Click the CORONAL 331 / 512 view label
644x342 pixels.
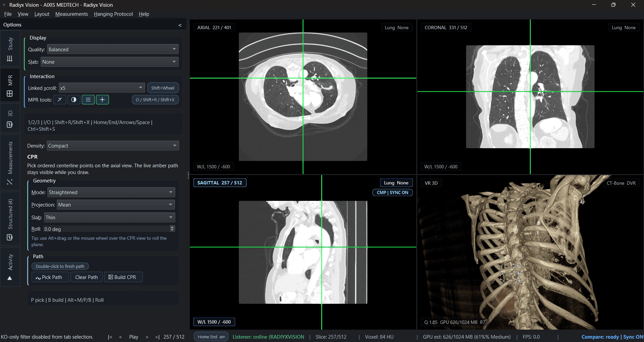click(446, 27)
